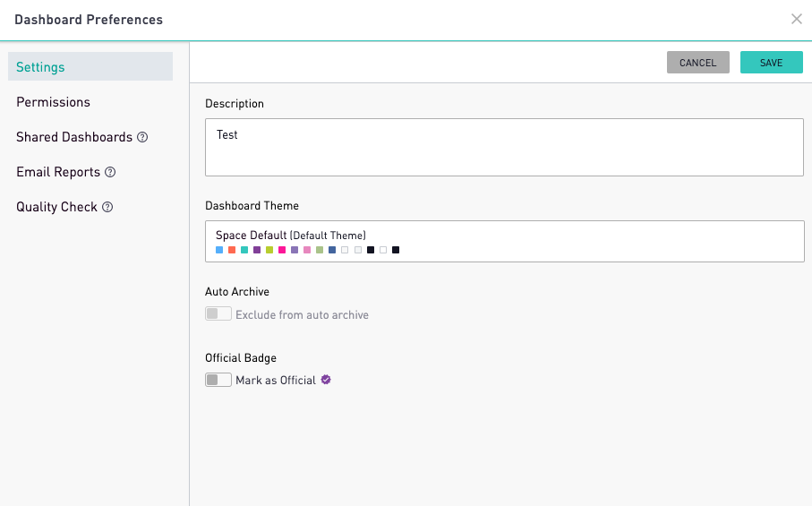
Task: Click into the Description text field
Action: [504, 148]
